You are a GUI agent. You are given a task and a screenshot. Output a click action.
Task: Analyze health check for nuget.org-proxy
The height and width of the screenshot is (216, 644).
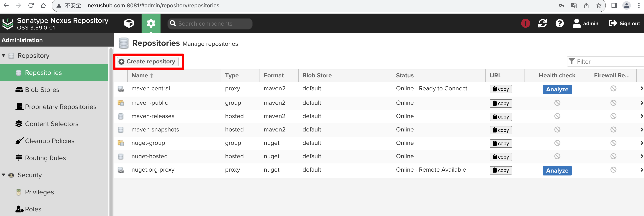tap(557, 171)
